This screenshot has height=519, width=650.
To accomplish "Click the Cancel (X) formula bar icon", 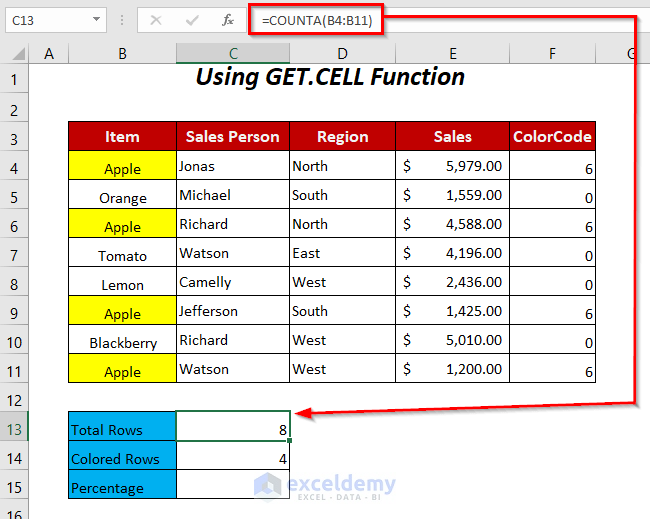I will pyautogui.click(x=156, y=20).
